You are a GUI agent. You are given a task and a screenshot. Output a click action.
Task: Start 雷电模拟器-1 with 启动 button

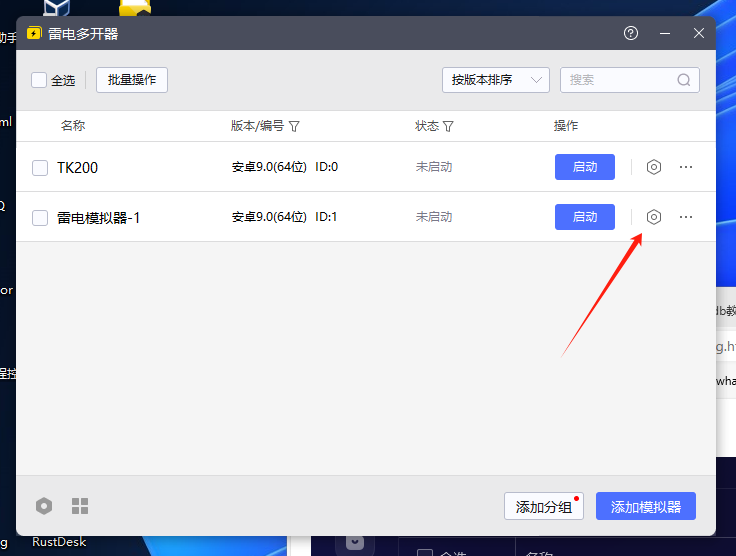[x=585, y=217]
